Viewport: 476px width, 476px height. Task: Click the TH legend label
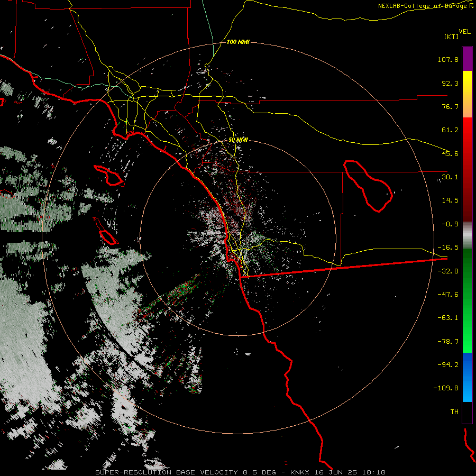(x=454, y=412)
